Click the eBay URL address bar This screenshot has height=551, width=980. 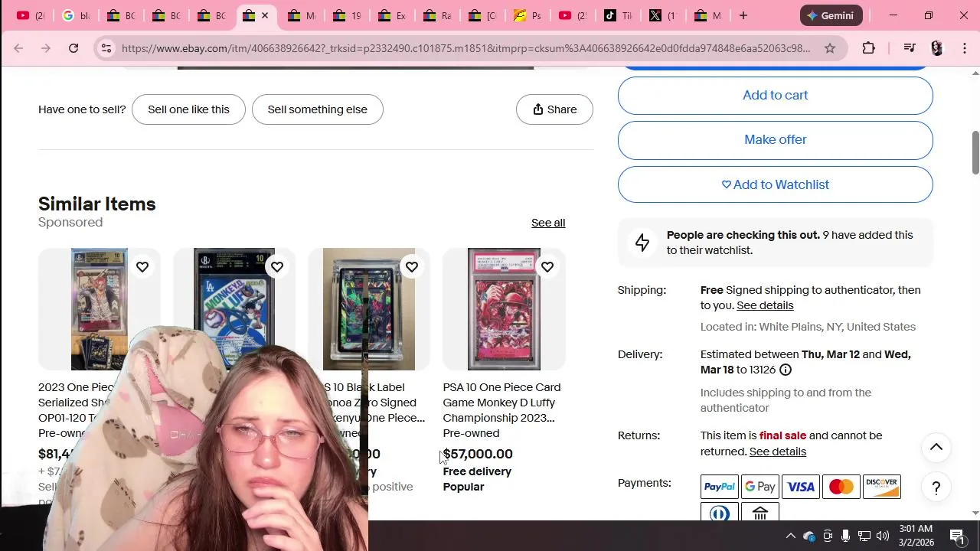(465, 48)
